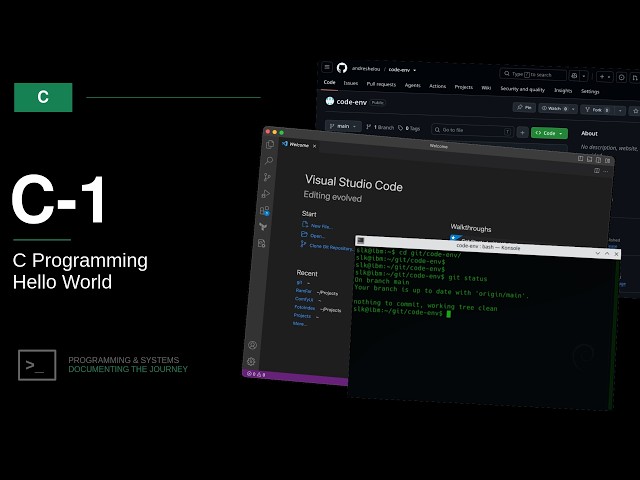Open Run and Debug view icon
The width and height of the screenshot is (640, 480).
[x=266, y=193]
